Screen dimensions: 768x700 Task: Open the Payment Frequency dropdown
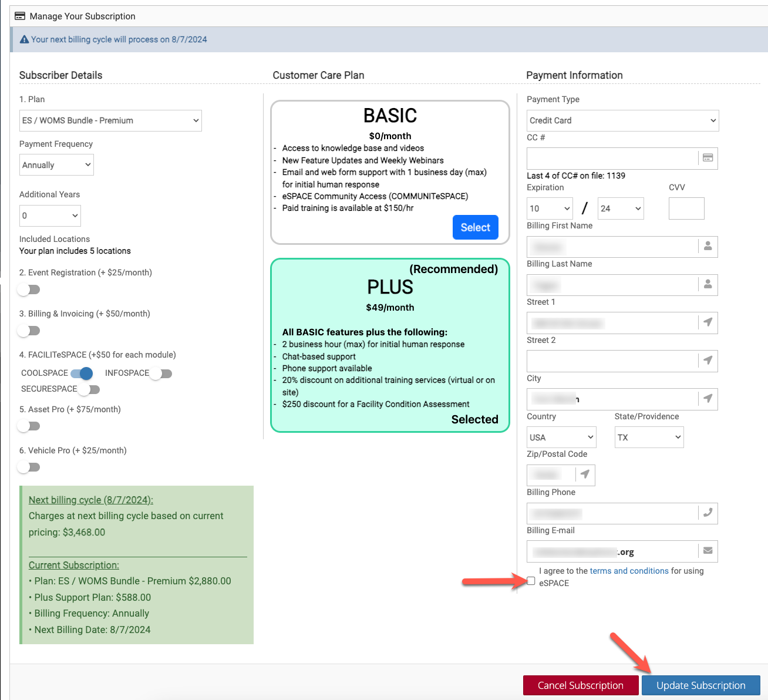point(56,165)
